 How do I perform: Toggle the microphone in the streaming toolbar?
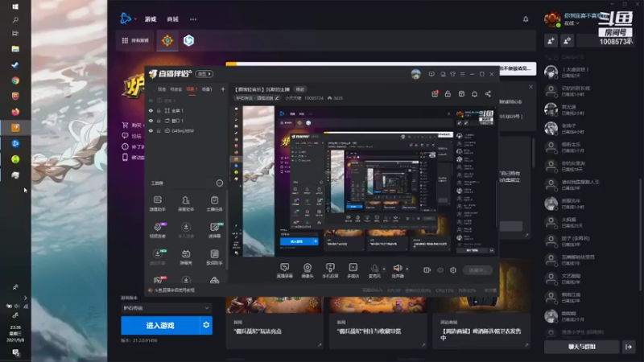pyautogui.click(x=374, y=270)
